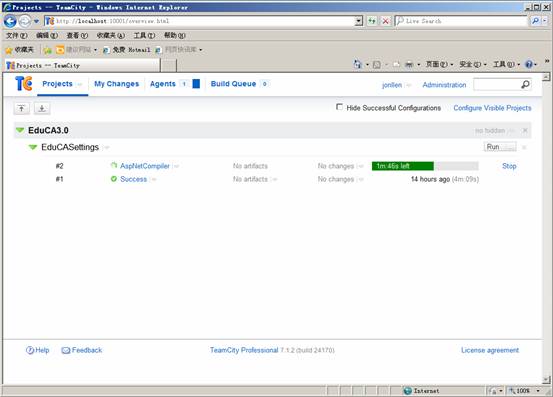The image size is (553, 397).
Task: Open the Run options dropdown button
Action: pos(509,147)
